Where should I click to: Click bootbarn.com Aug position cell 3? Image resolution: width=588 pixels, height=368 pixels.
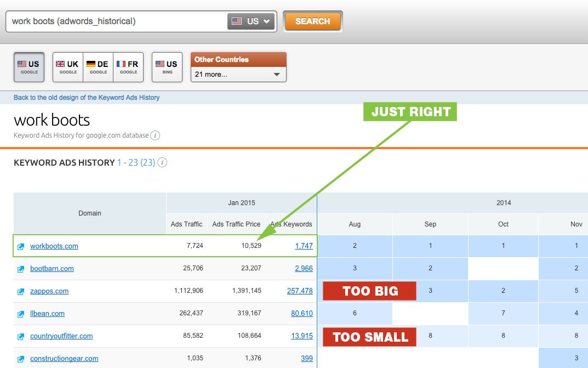click(x=355, y=269)
